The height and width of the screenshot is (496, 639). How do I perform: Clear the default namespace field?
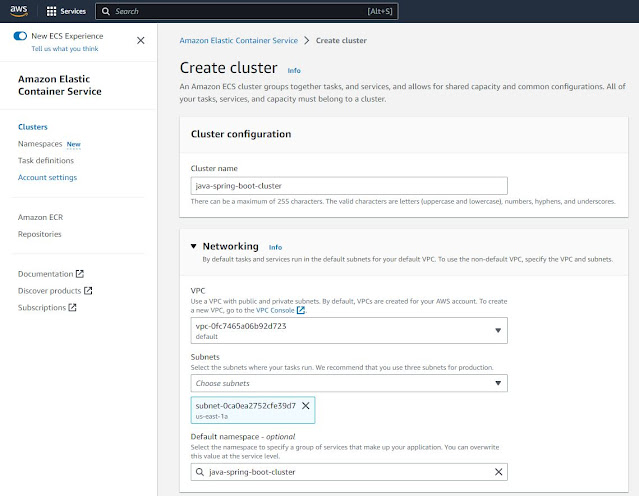pyautogui.click(x=498, y=472)
